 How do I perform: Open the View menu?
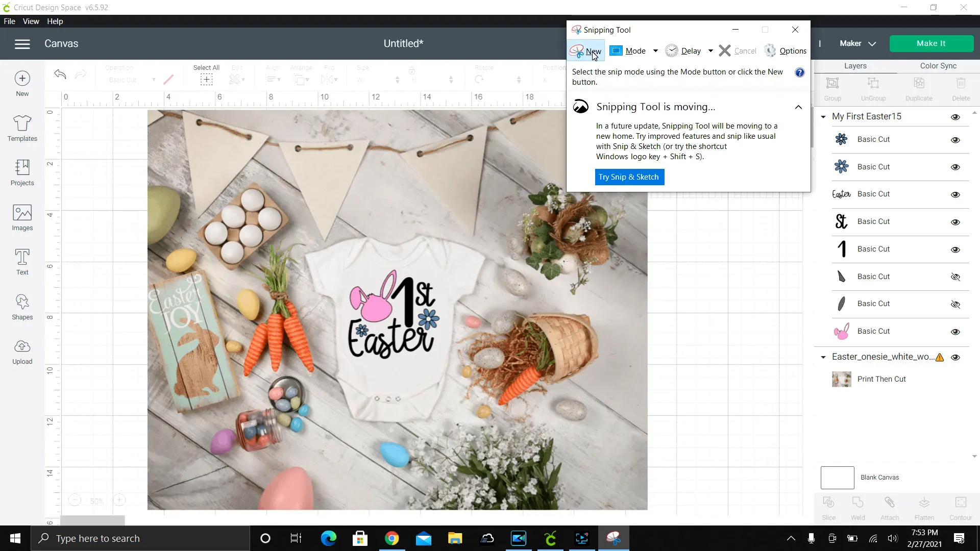(31, 21)
